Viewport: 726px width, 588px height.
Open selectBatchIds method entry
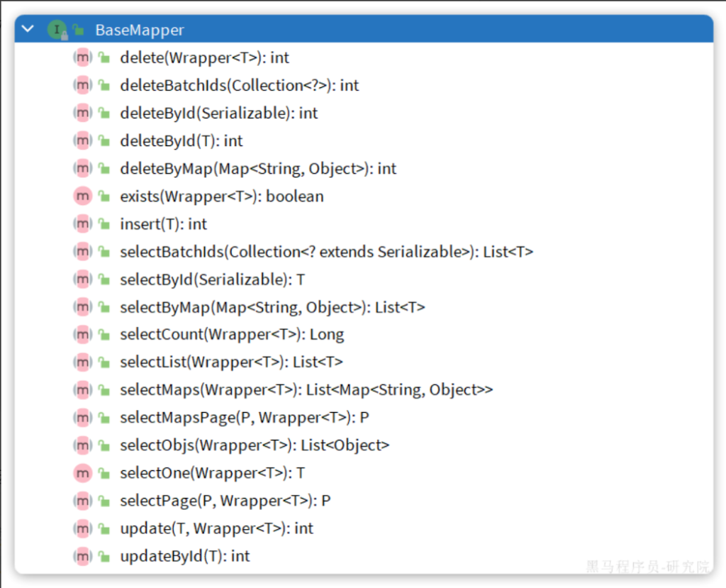click(326, 252)
